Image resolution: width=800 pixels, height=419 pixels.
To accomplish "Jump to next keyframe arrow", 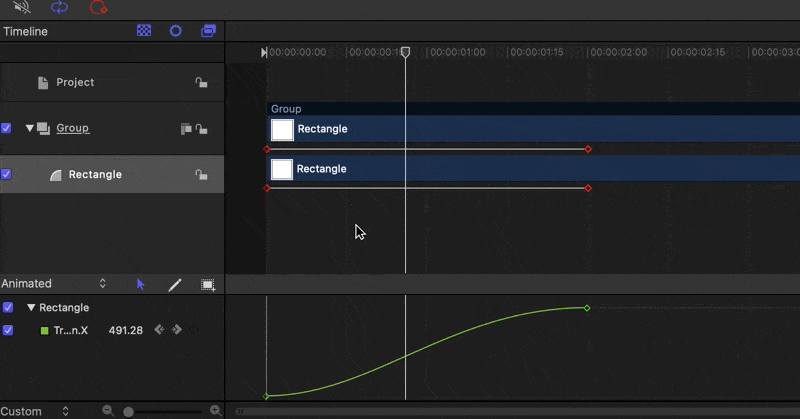I will [x=177, y=330].
